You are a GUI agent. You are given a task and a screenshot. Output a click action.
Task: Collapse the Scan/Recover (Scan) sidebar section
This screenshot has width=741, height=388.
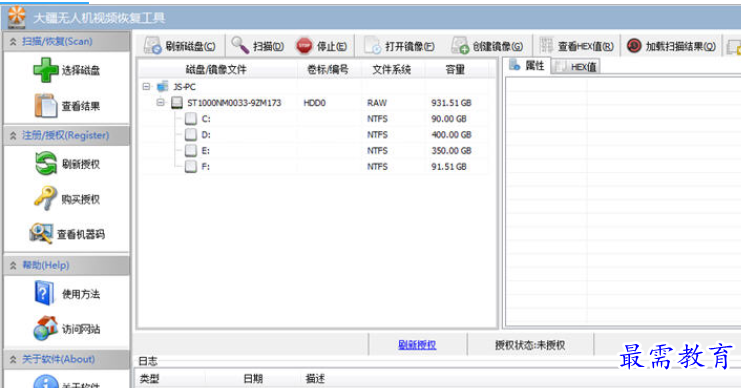pos(13,42)
